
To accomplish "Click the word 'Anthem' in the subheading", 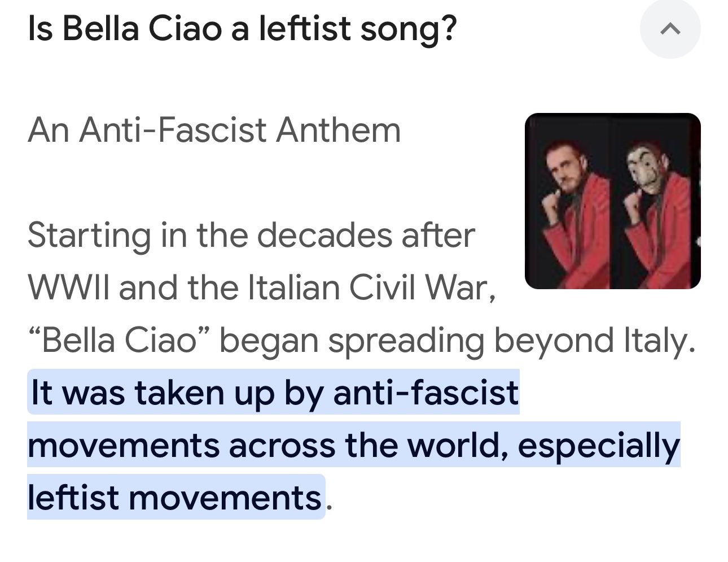I will pos(338,130).
